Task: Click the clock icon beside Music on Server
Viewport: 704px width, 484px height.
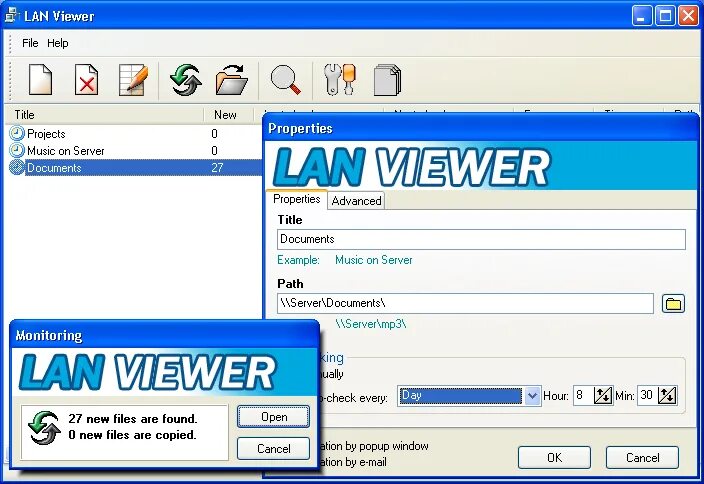Action: pyautogui.click(x=17, y=150)
